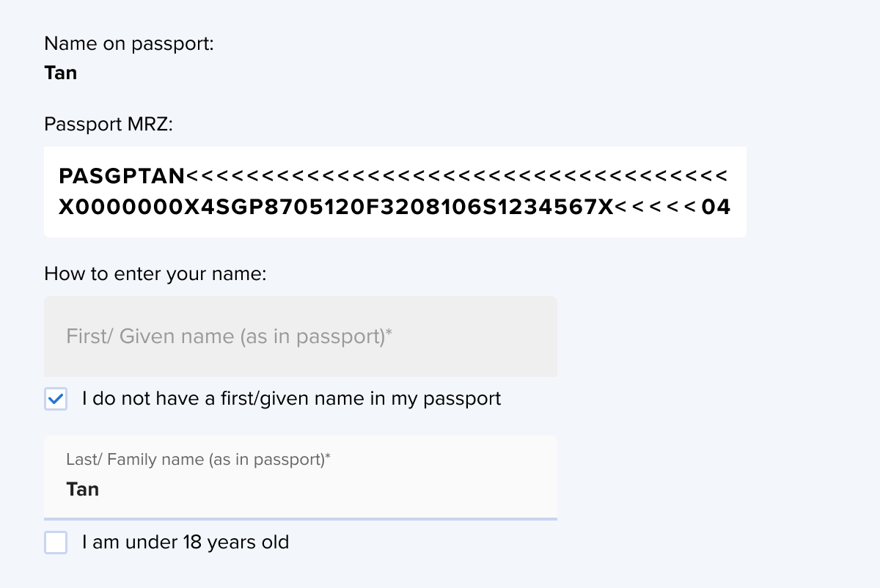Click the "Last/ Family name (as in passport)*" label

point(198,460)
